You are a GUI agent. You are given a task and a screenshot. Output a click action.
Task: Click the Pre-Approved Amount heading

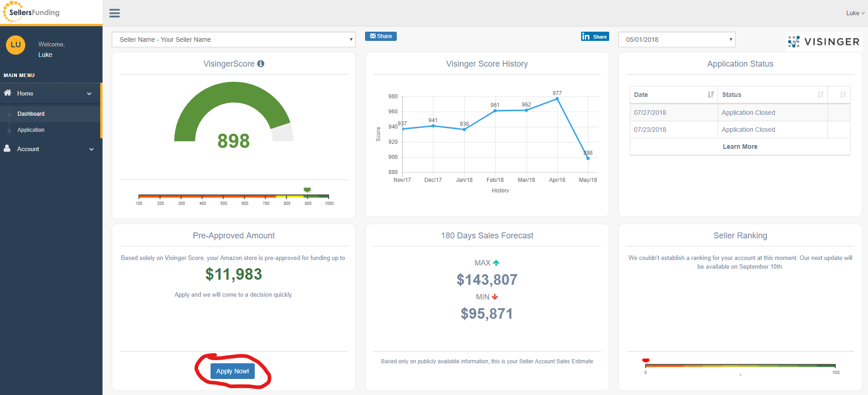coord(234,236)
